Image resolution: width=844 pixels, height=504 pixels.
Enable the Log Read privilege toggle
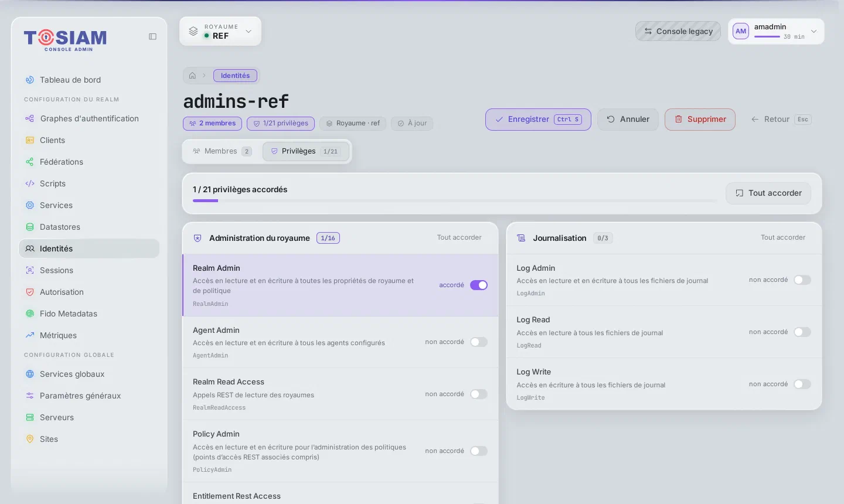[802, 332]
